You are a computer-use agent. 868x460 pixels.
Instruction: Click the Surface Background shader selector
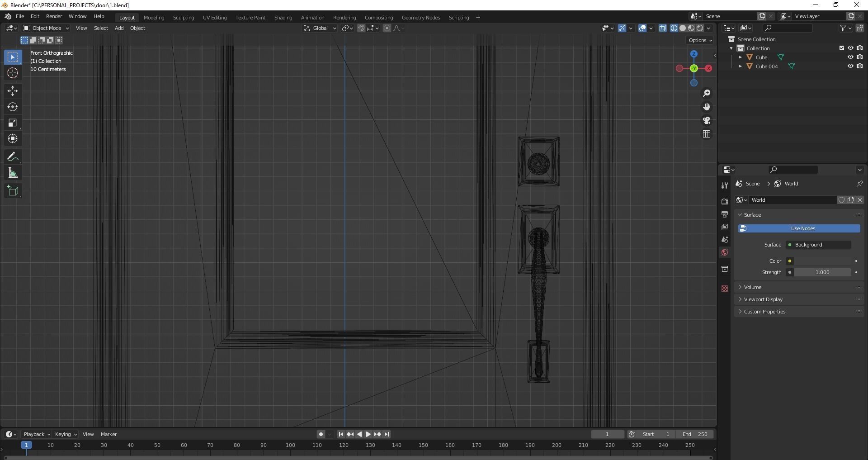coord(819,245)
